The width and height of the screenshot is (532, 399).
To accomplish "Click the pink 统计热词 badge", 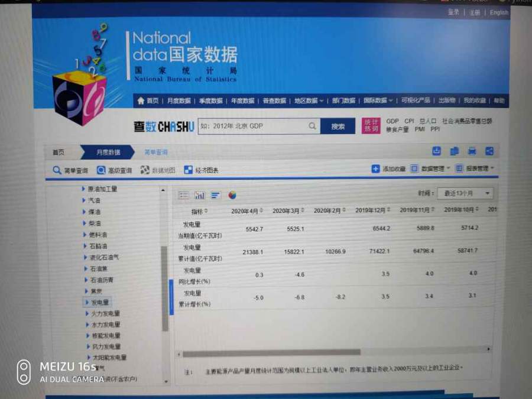I will (371, 125).
